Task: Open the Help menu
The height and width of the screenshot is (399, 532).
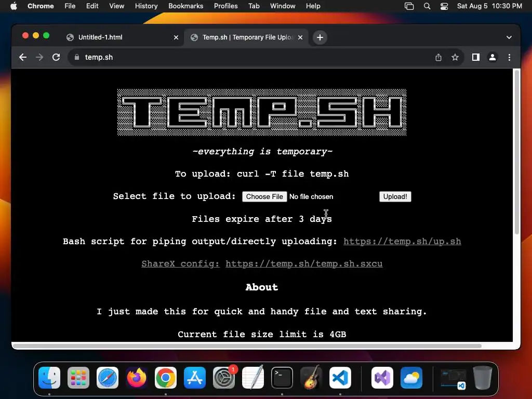Action: 313,6
